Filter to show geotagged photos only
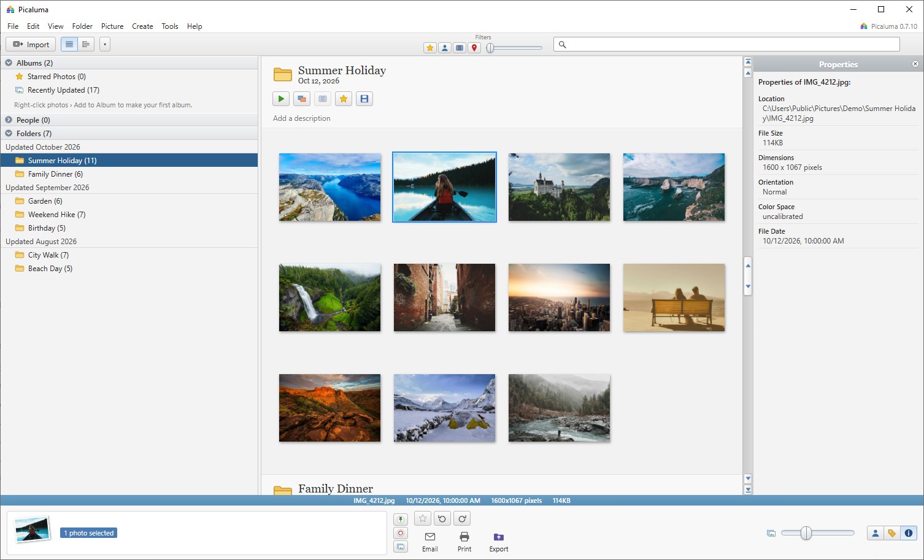This screenshot has height=560, width=924. 474,48
